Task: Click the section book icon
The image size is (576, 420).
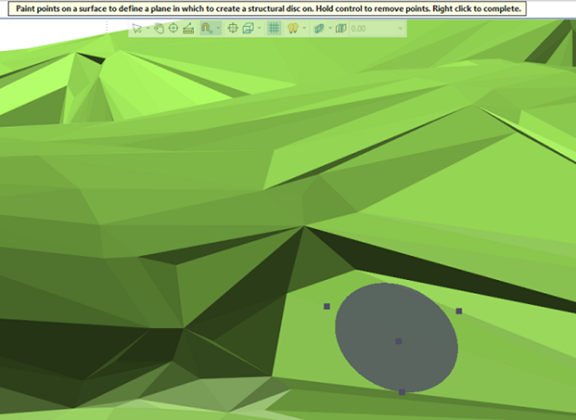Action: pyautogui.click(x=341, y=28)
